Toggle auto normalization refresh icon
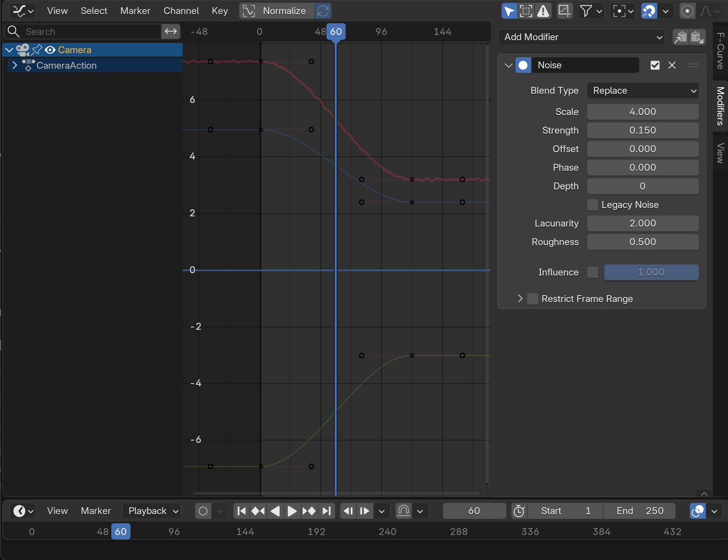 pos(323,11)
